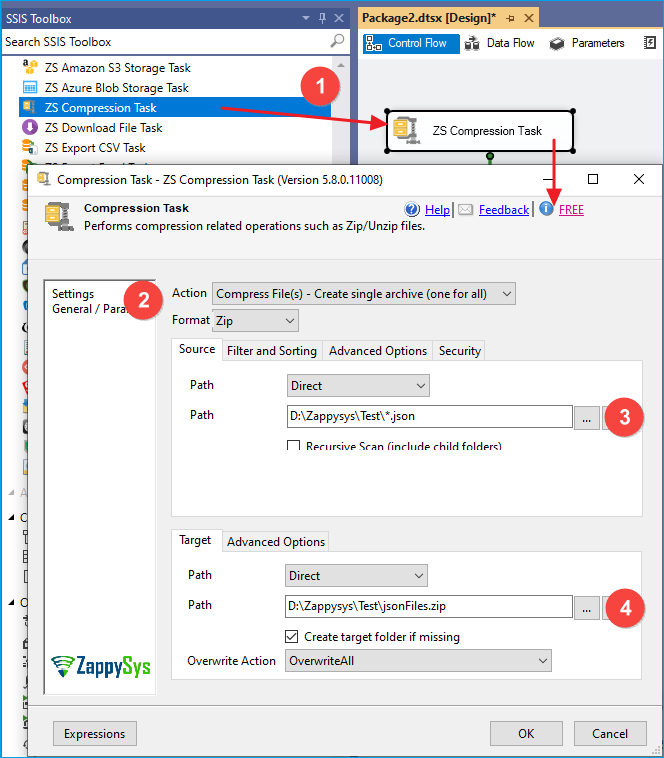Click ZS Export CSV Task icon
The image size is (664, 758).
(30, 148)
